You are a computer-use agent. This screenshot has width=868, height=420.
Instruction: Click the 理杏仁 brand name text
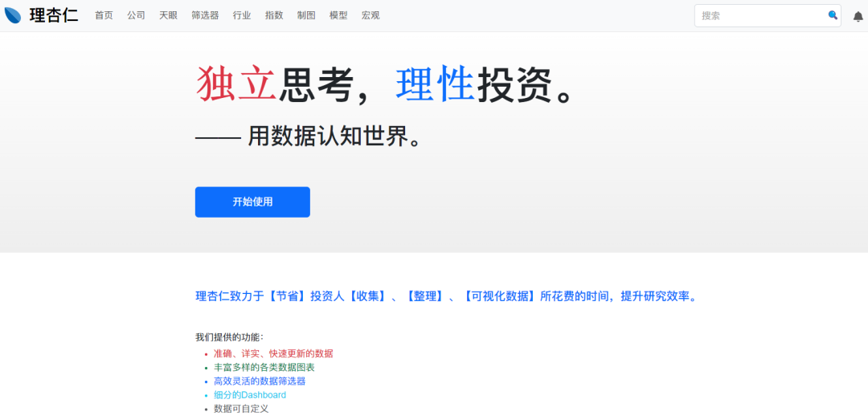(54, 15)
